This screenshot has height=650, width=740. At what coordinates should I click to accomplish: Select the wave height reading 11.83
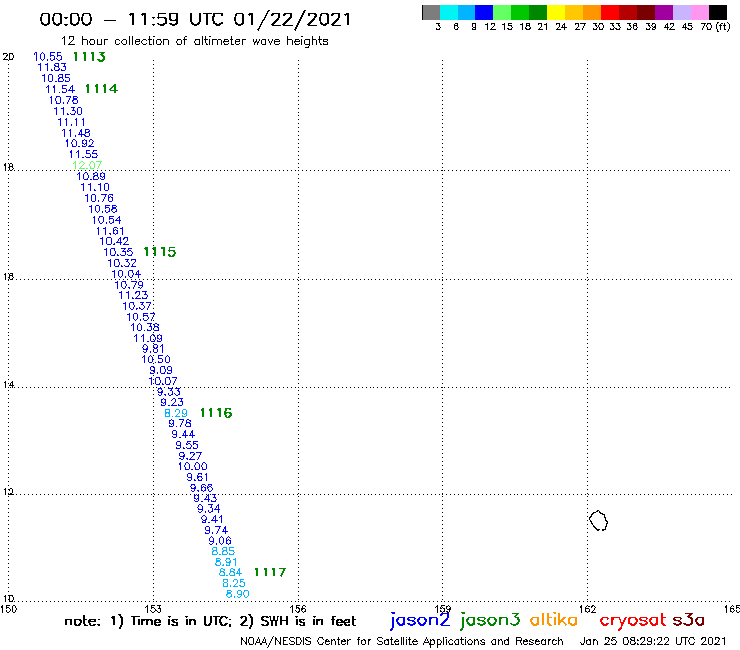click(52, 68)
